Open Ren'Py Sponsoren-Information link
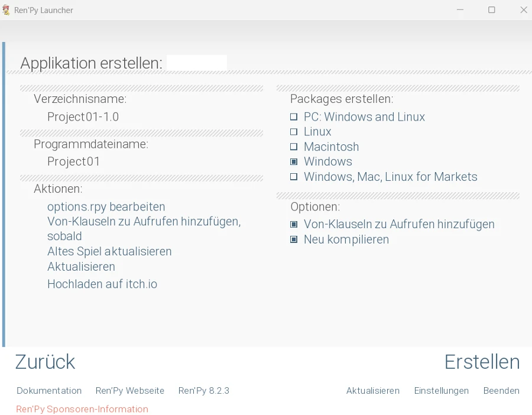 click(82, 409)
